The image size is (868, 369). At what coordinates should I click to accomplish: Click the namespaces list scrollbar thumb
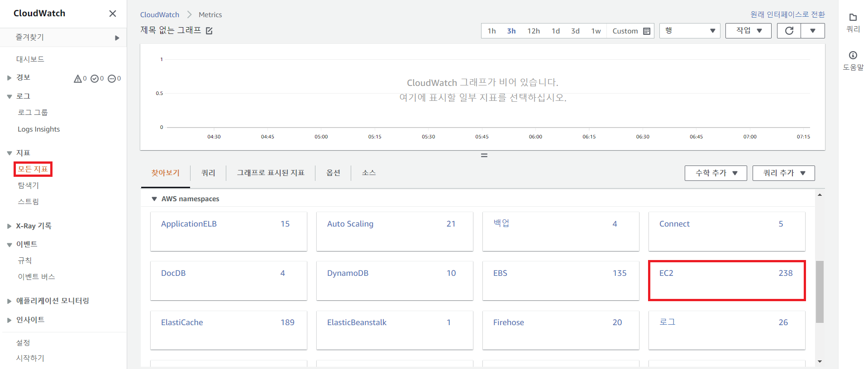[x=820, y=292]
